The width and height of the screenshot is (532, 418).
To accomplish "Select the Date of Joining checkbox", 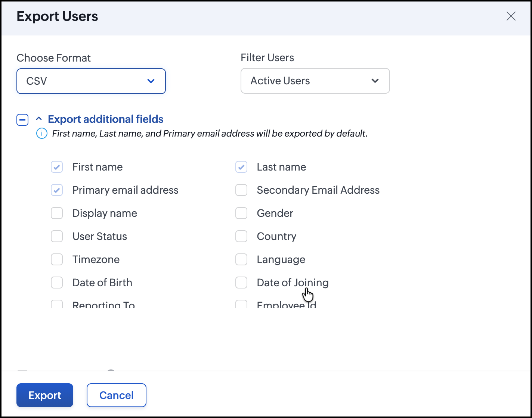I will click(x=241, y=283).
